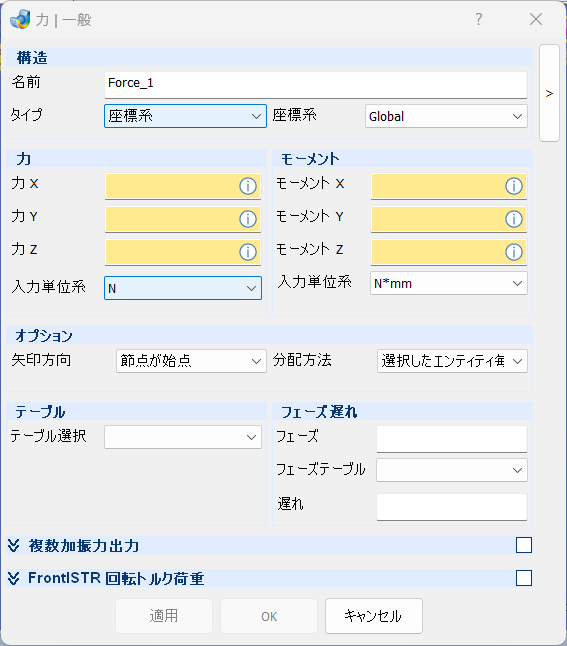
Task: Enable the FrontISTR 回転トルク荷重 checkbox
Action: pos(524,578)
